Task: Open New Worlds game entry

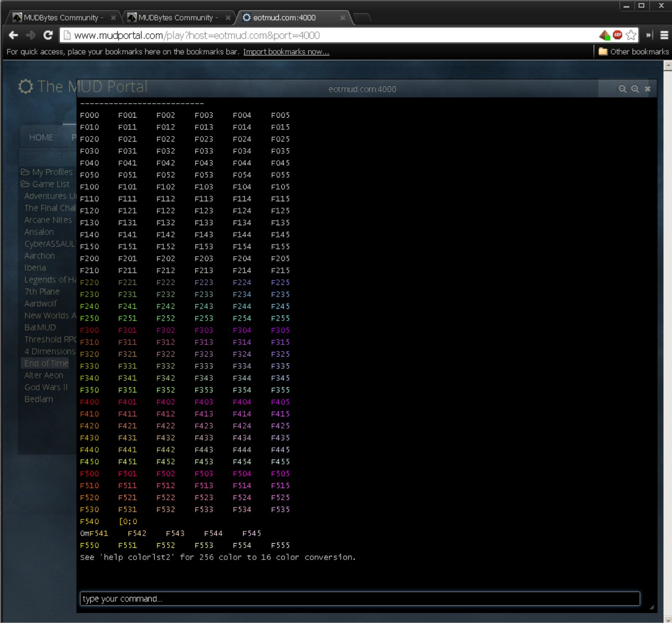Action: click(50, 315)
